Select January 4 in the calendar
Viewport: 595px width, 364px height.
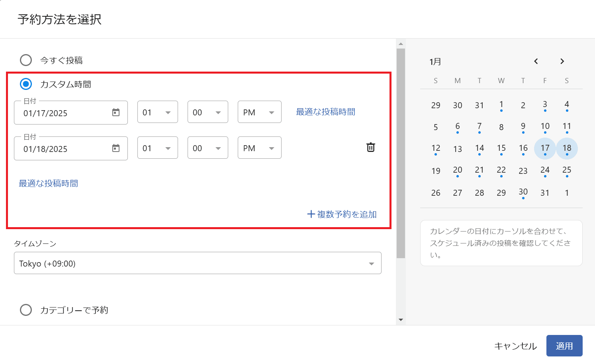tap(567, 105)
